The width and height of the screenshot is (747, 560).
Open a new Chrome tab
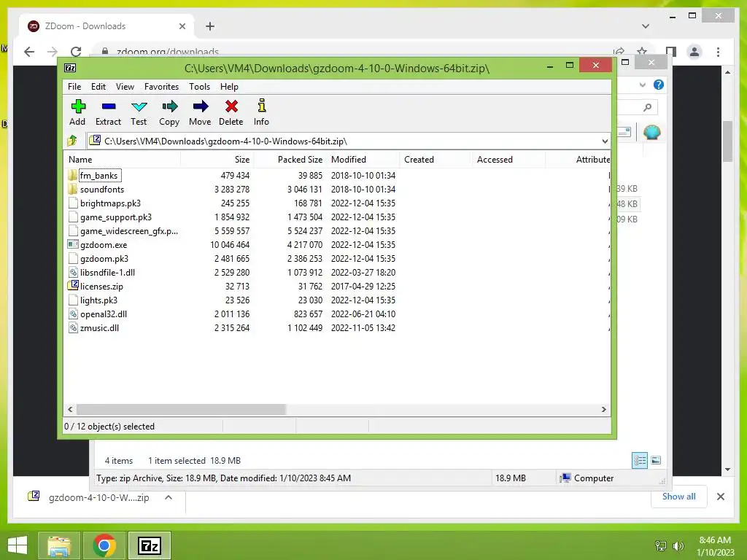coord(210,26)
